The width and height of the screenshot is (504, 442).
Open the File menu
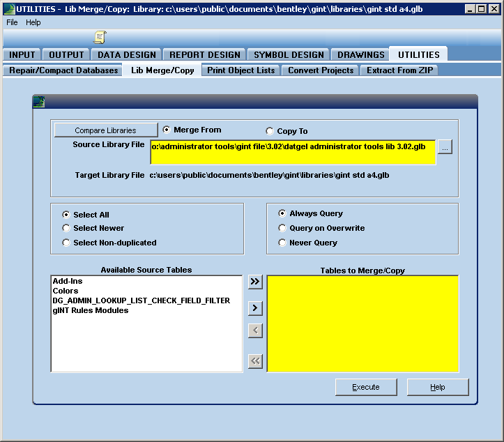pyautogui.click(x=12, y=22)
